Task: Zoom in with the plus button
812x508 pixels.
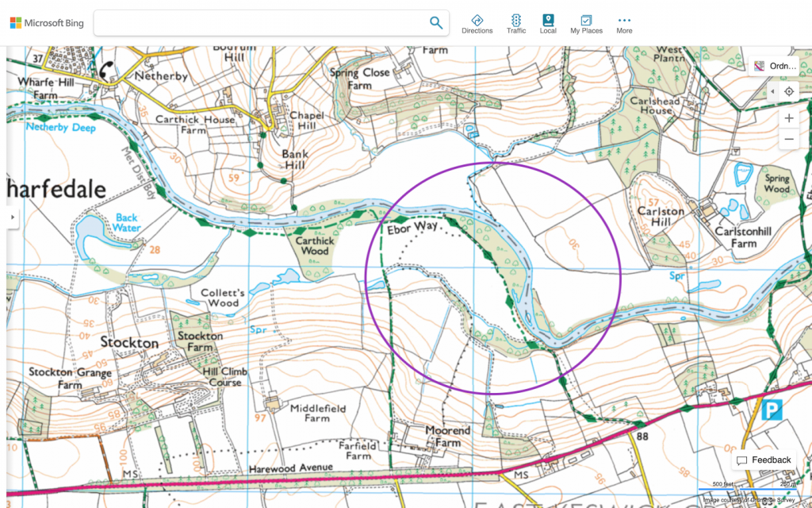Action: [789, 118]
